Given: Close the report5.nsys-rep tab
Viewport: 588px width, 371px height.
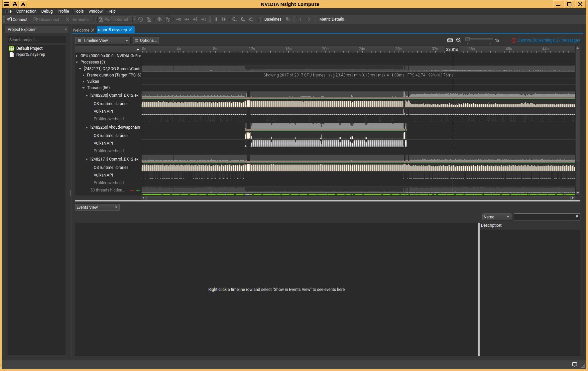Looking at the screenshot, I should (x=130, y=30).
